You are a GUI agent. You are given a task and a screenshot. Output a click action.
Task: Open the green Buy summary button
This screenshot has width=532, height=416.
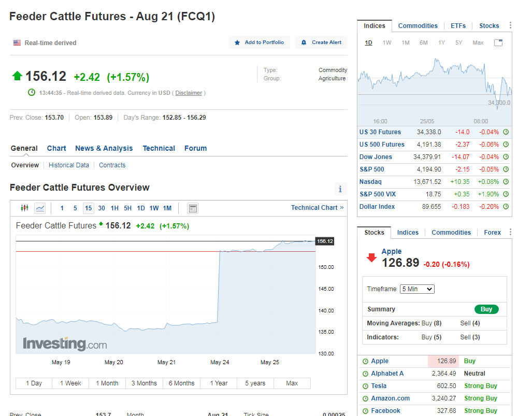[x=486, y=309]
